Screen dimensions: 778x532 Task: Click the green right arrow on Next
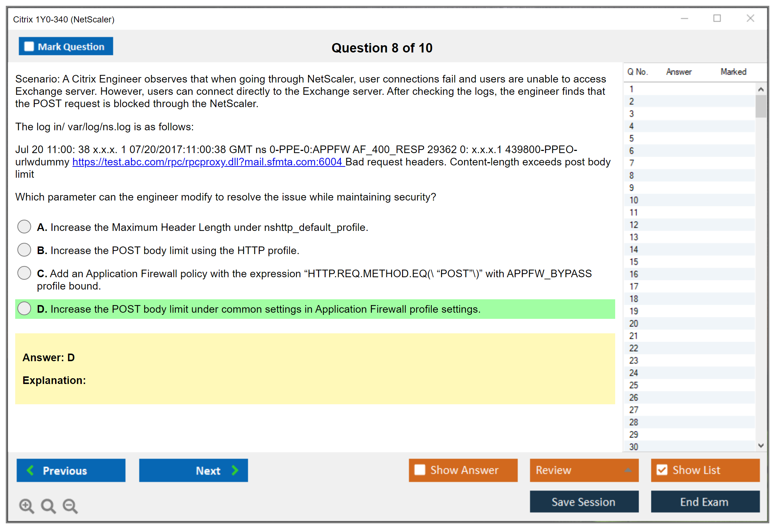coord(235,470)
